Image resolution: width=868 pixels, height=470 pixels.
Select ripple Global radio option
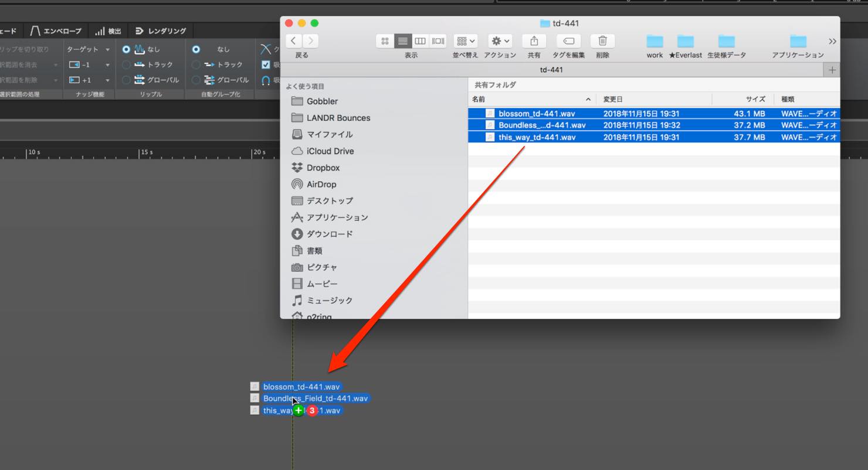pyautogui.click(x=126, y=80)
